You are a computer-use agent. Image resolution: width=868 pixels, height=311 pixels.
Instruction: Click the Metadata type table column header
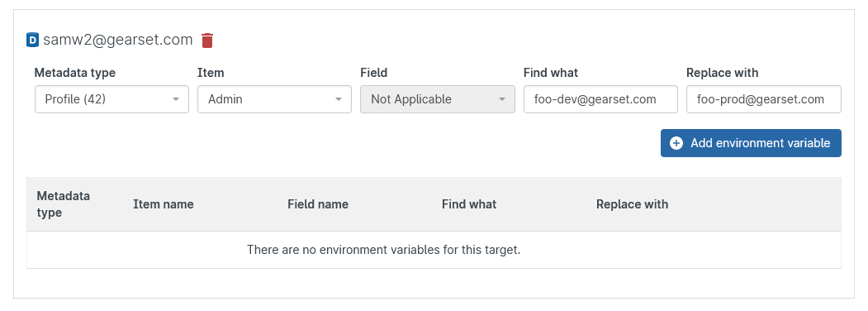(63, 204)
